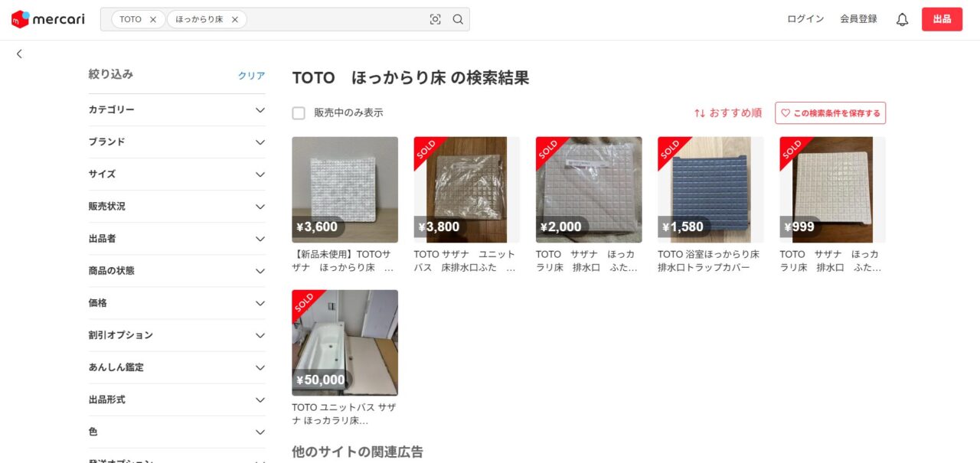Expand the ブランド filter

tap(177, 142)
